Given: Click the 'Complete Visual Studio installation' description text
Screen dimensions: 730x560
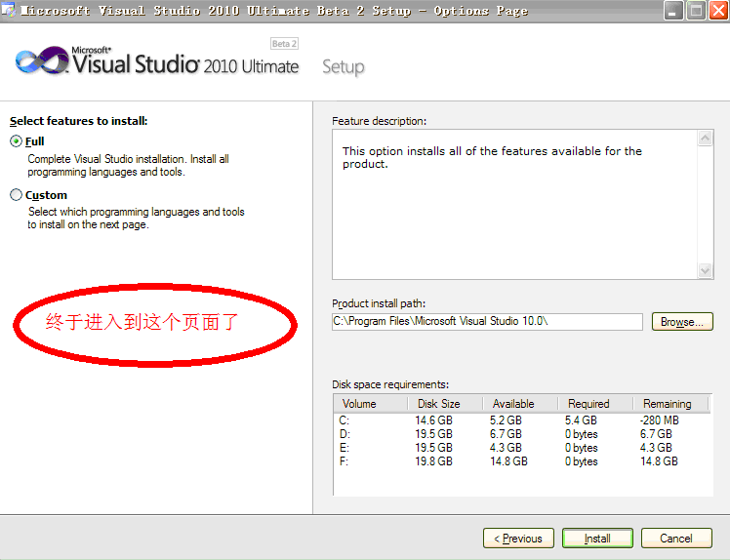Looking at the screenshot, I should coord(128,165).
